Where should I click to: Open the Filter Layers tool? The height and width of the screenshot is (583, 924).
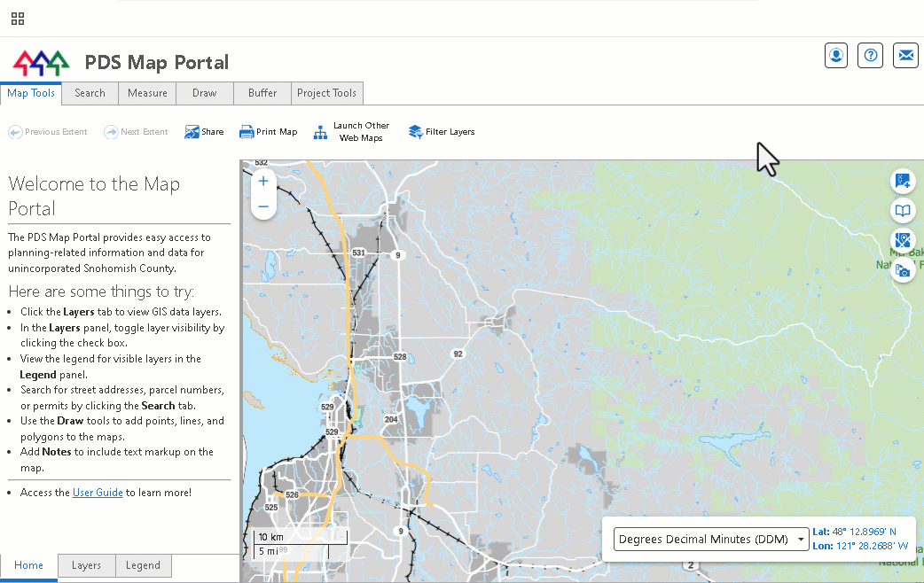(442, 132)
